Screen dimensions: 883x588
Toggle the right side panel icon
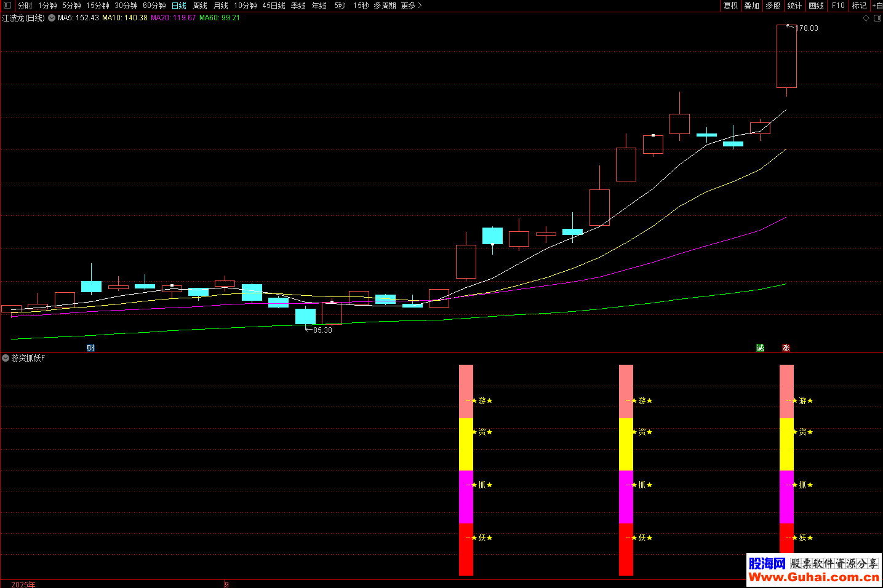[877, 18]
